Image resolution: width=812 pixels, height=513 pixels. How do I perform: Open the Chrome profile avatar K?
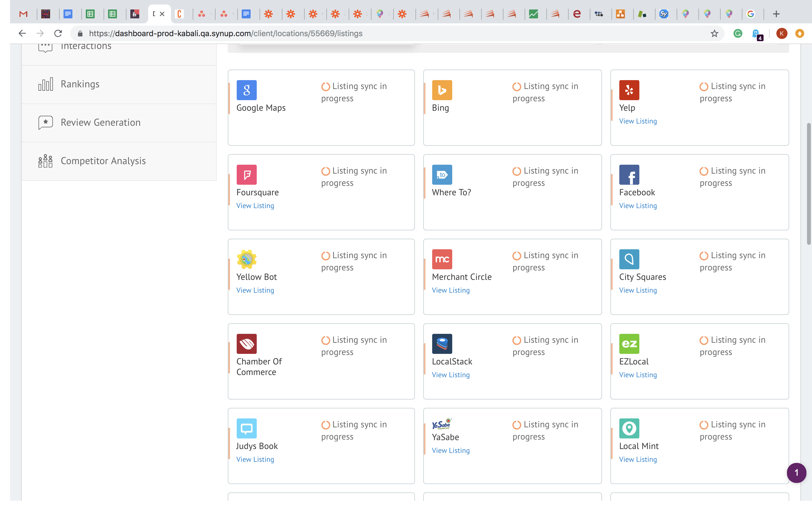781,33
